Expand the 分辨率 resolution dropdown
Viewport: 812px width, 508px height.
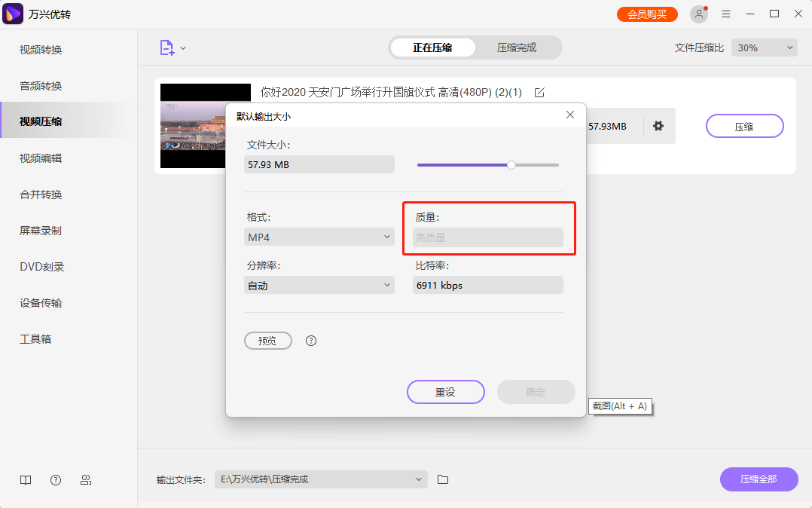click(x=319, y=285)
